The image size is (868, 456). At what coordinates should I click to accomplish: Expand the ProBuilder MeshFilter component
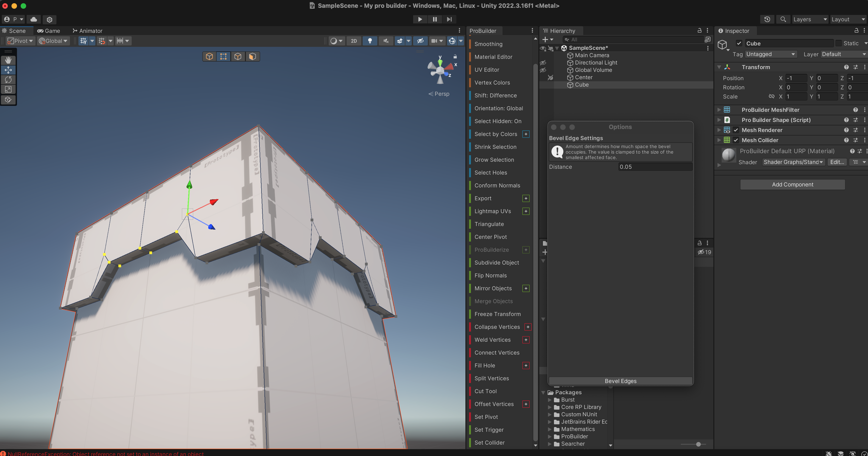pyautogui.click(x=719, y=110)
